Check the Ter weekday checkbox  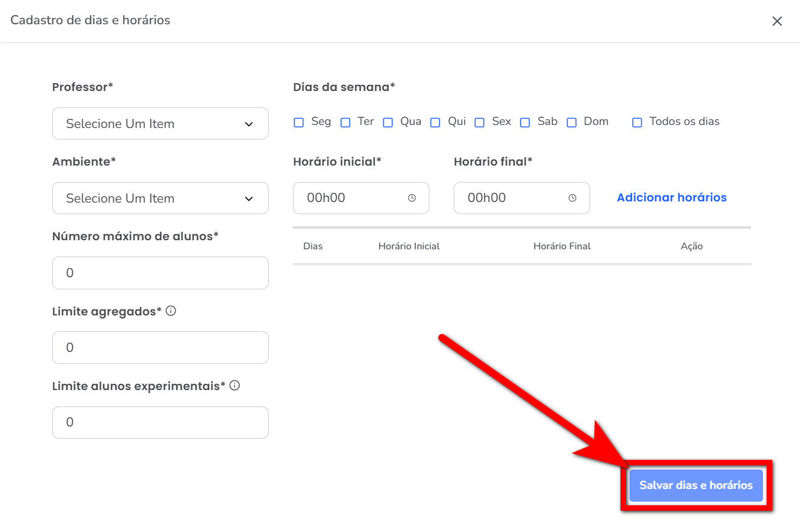click(345, 123)
